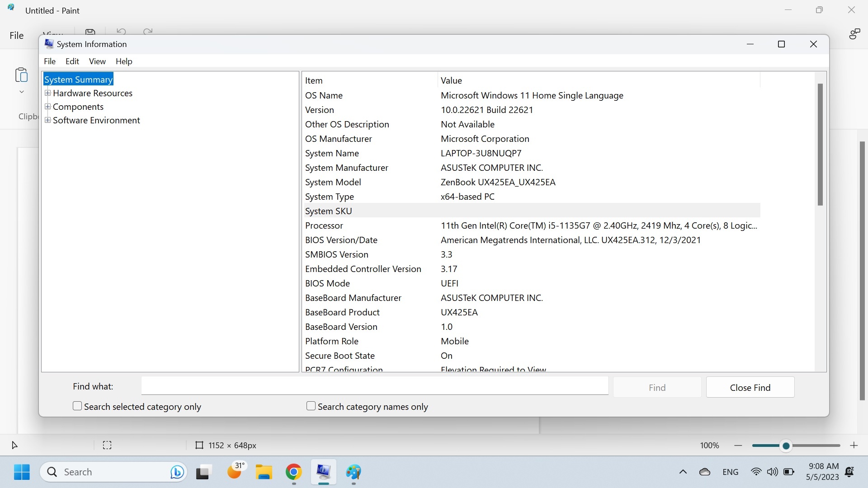The height and width of the screenshot is (488, 868).
Task: Open the Edit menu in System Information
Action: [72, 61]
